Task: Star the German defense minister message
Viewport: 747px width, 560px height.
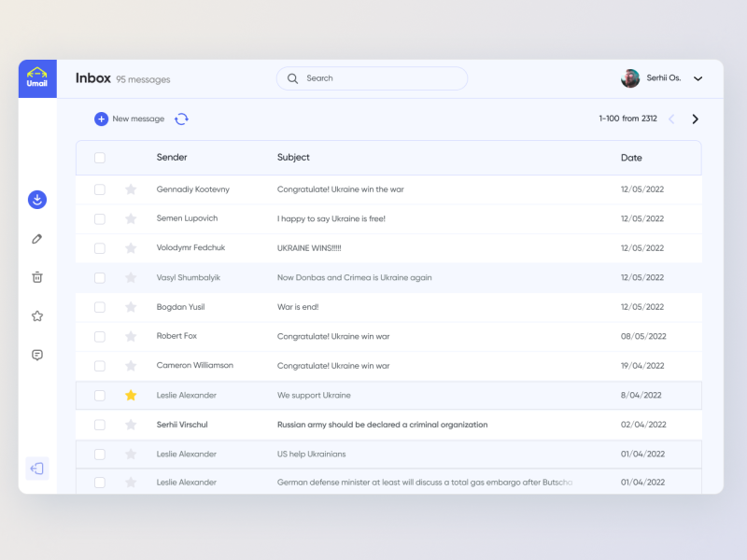Action: point(131,483)
